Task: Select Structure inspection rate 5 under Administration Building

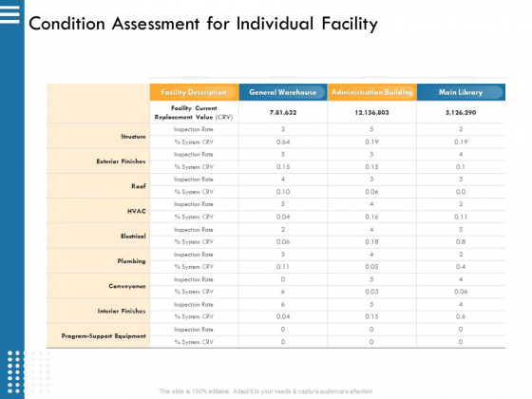Action: coord(371,129)
